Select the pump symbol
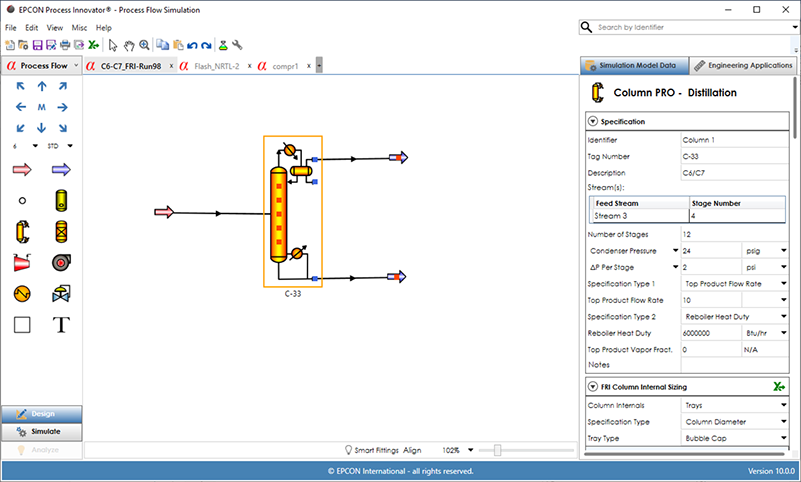 click(61, 262)
